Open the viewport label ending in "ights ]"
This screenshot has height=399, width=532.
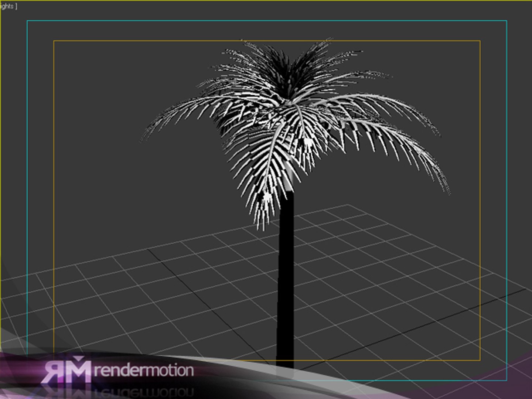tap(8, 7)
